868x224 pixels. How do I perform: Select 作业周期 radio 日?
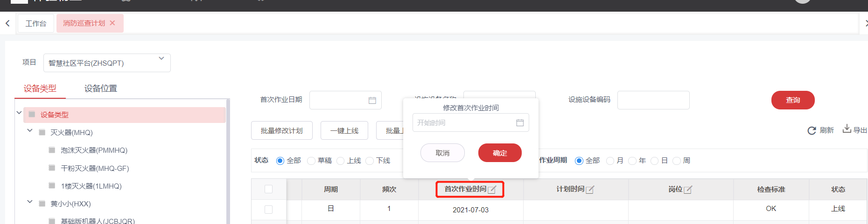tap(654, 161)
